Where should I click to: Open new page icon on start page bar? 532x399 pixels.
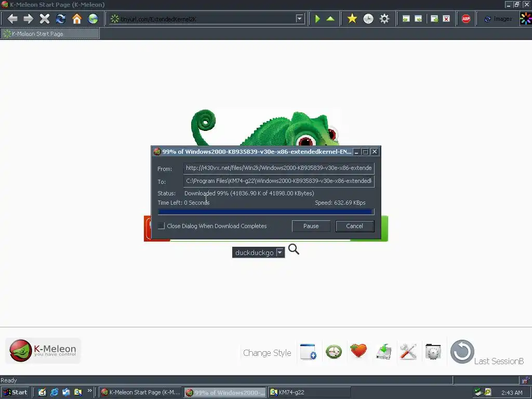pyautogui.click(x=309, y=352)
